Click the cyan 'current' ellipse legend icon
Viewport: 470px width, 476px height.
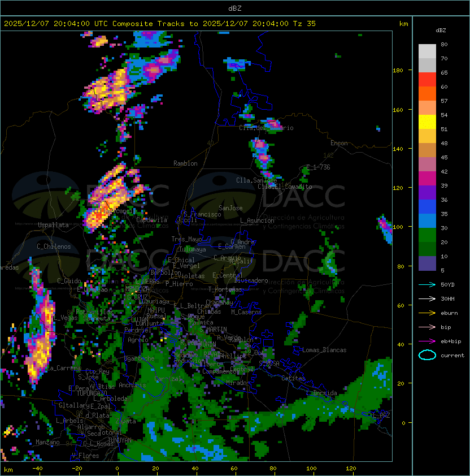(x=427, y=355)
